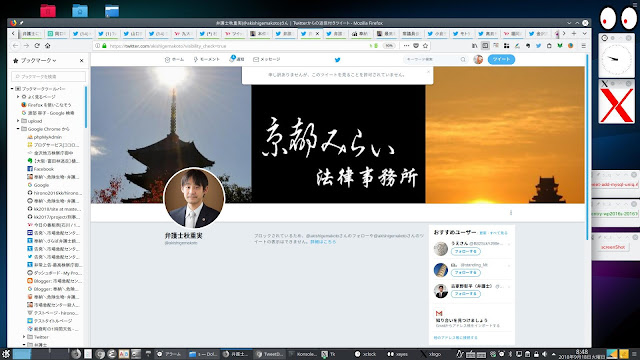Follow the third suggested user (弁護士)

(x=466, y=294)
